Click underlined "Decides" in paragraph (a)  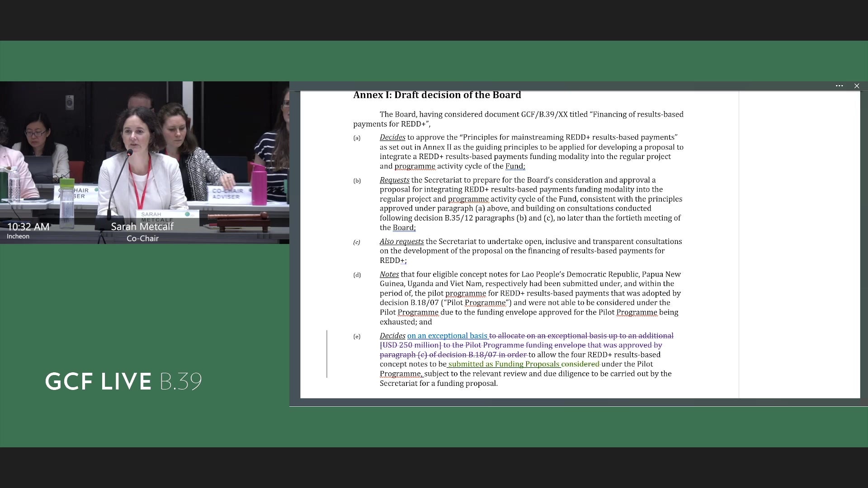click(x=392, y=137)
